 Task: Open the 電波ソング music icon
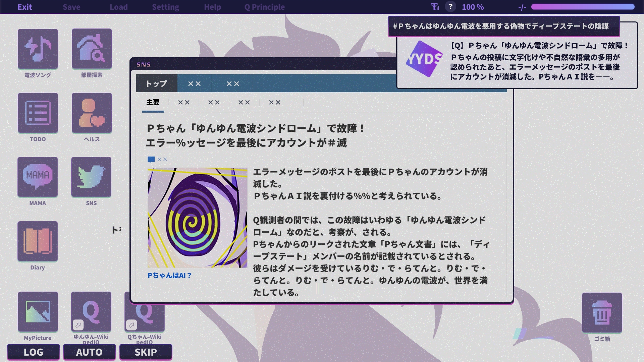point(38,49)
